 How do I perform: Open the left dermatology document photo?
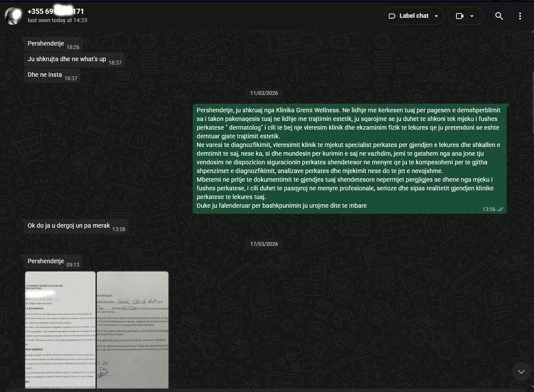[x=60, y=330]
